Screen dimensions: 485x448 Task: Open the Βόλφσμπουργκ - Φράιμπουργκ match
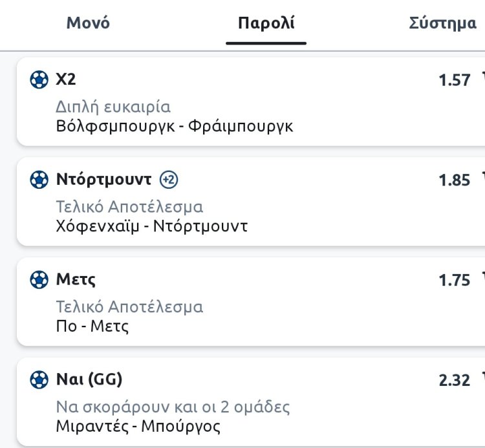175,126
